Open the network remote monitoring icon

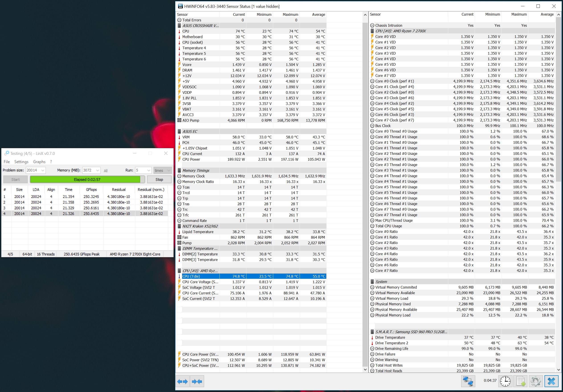click(x=468, y=381)
